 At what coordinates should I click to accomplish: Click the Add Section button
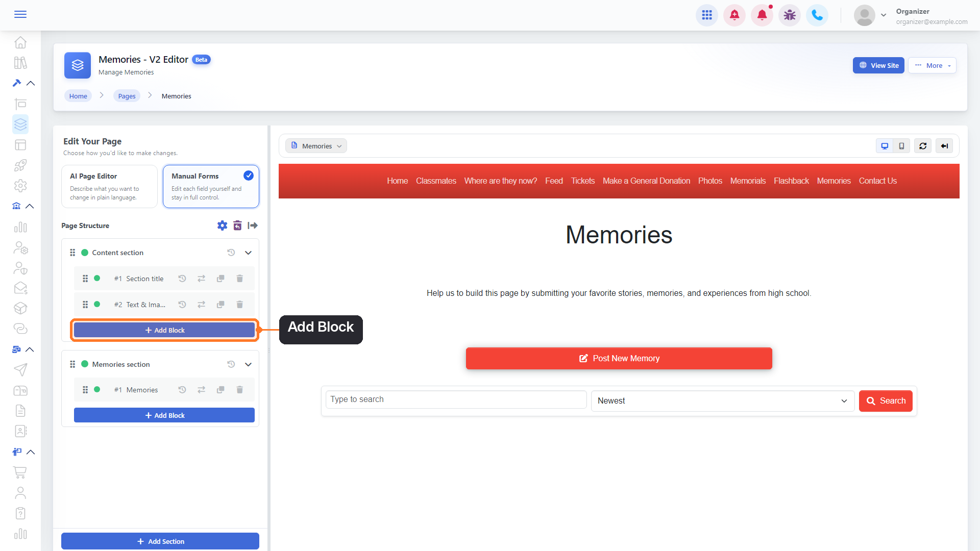coord(160,541)
